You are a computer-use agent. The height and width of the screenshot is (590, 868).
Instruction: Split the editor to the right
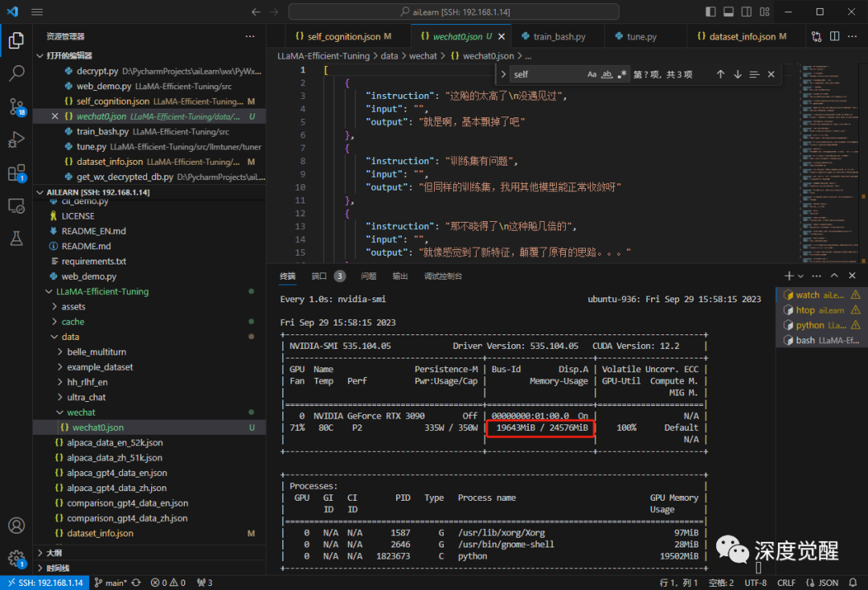835,36
